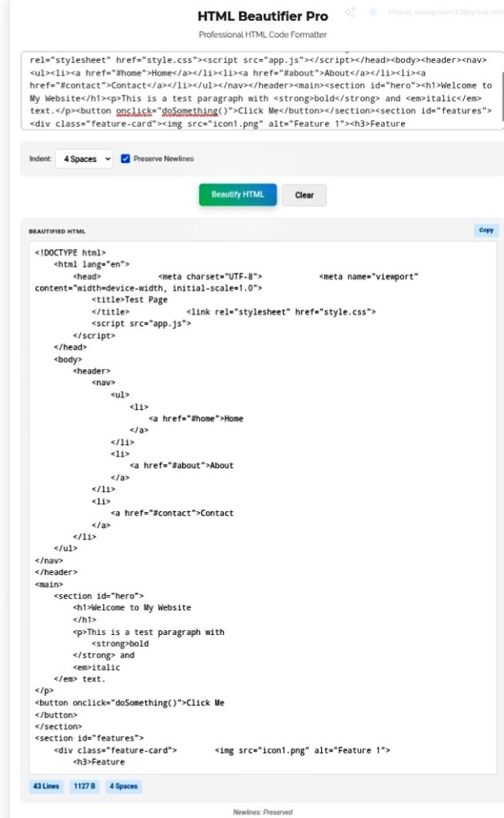Click the '<a href="#home">Home' output line

tap(196, 419)
